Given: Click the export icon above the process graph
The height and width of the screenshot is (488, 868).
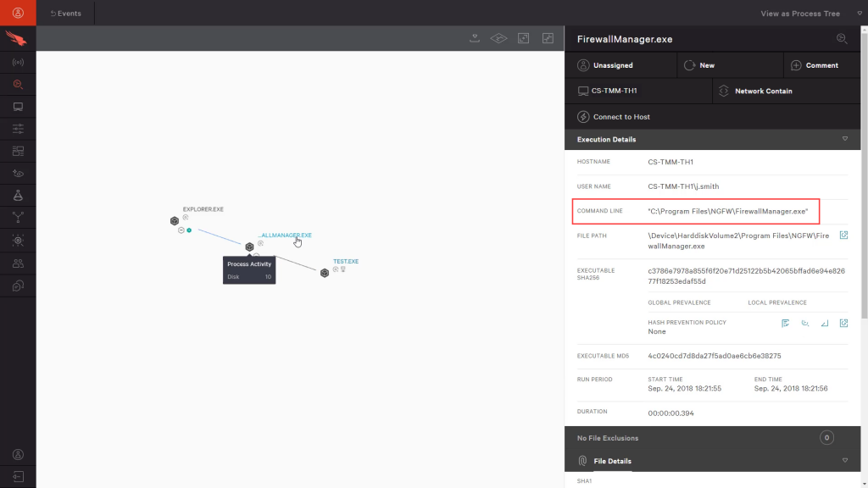Looking at the screenshot, I should pyautogui.click(x=475, y=37).
